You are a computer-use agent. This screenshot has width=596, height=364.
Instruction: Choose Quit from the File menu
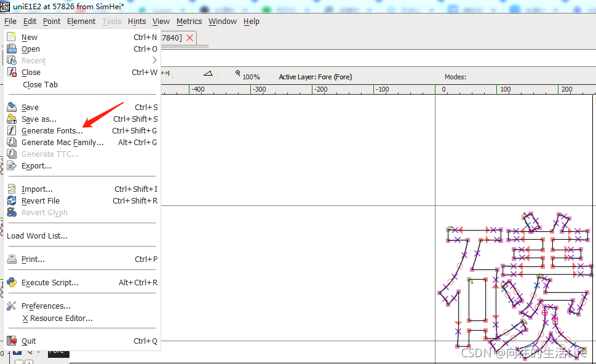82,341
